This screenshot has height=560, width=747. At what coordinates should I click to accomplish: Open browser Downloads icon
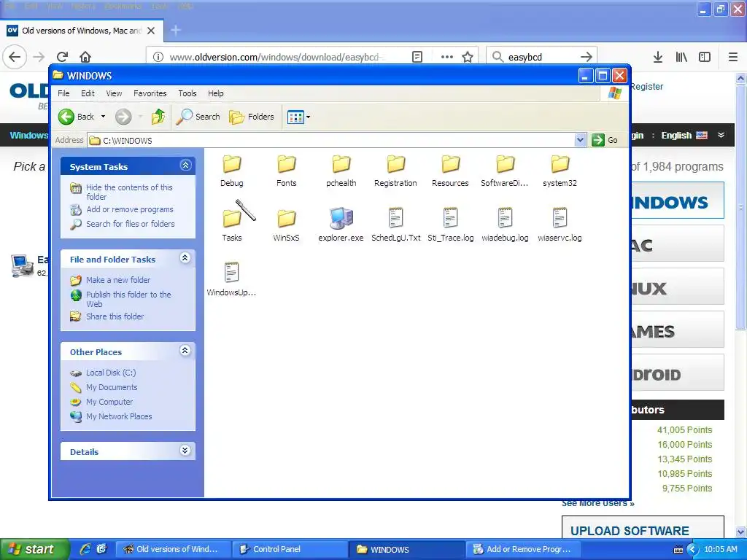click(x=657, y=57)
